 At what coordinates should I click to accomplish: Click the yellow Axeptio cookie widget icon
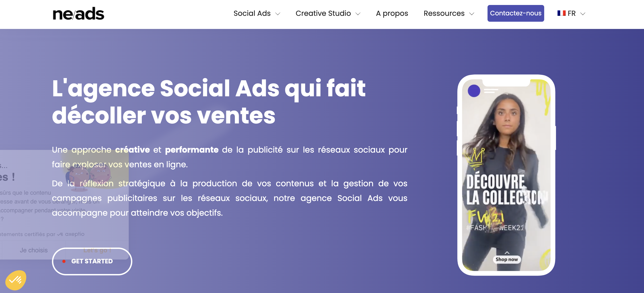click(16, 280)
